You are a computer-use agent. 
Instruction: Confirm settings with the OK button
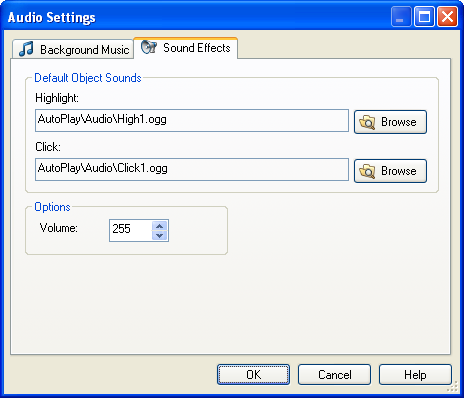coord(253,375)
